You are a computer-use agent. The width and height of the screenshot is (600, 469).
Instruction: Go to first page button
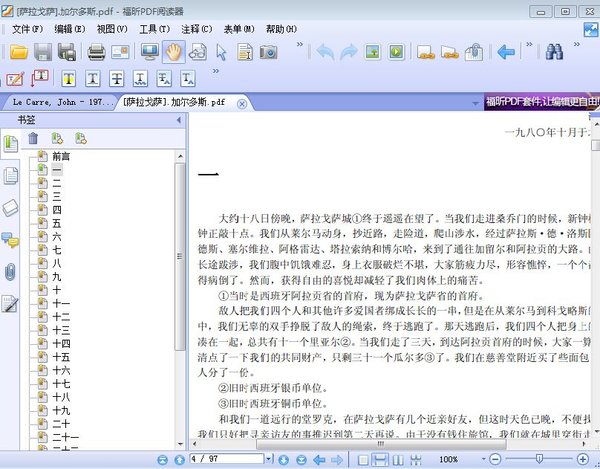click(x=162, y=459)
